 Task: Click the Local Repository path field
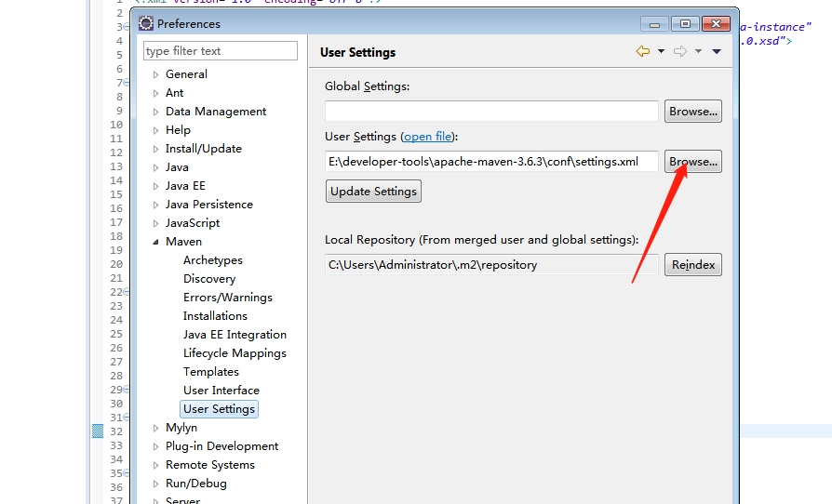[x=491, y=264]
